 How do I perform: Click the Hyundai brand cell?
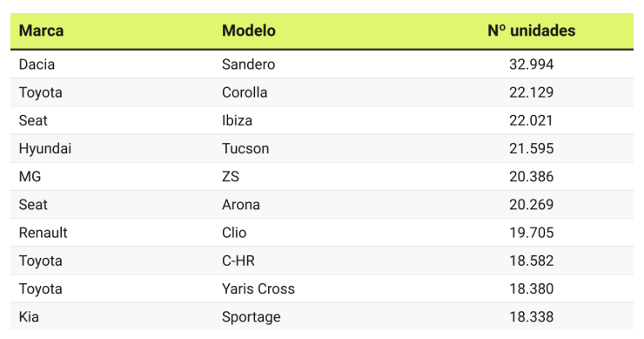point(44,148)
